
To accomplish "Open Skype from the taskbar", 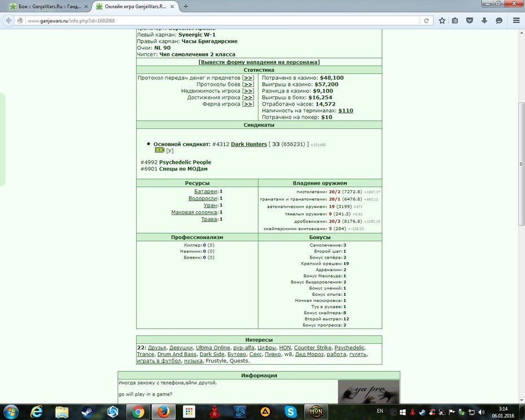I will 291,412.
